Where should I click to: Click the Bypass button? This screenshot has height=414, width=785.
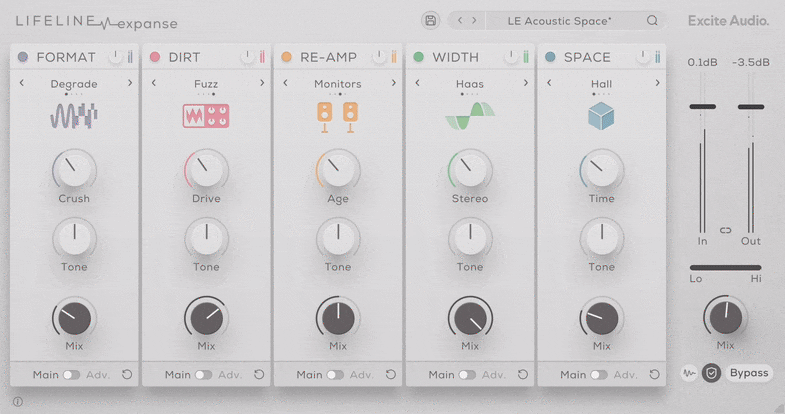pos(748,373)
